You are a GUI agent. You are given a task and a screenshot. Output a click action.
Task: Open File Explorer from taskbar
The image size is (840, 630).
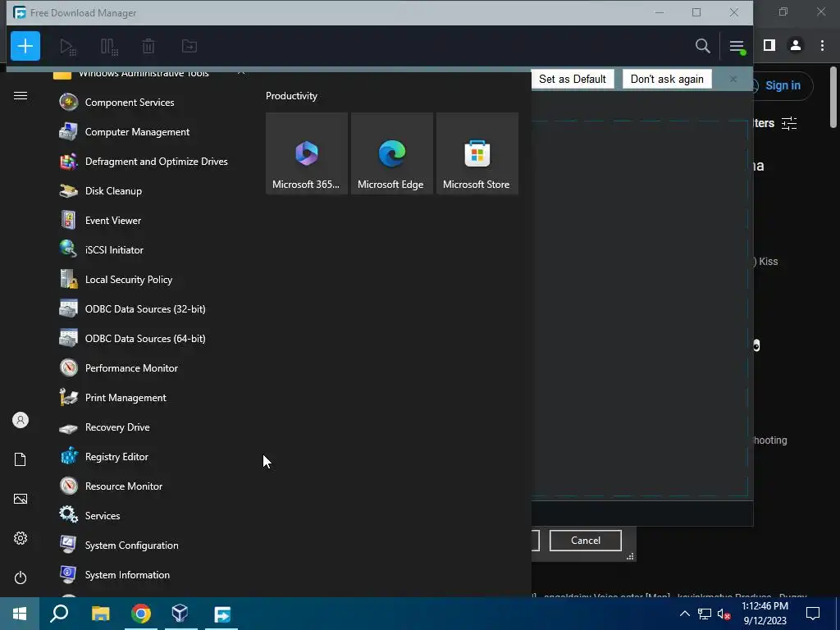[x=100, y=614]
